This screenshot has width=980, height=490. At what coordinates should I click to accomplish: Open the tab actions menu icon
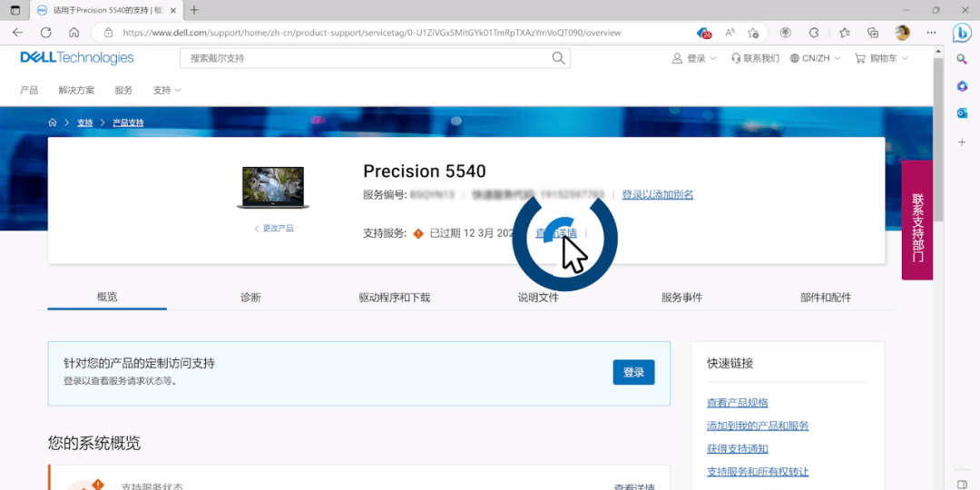[x=15, y=10]
